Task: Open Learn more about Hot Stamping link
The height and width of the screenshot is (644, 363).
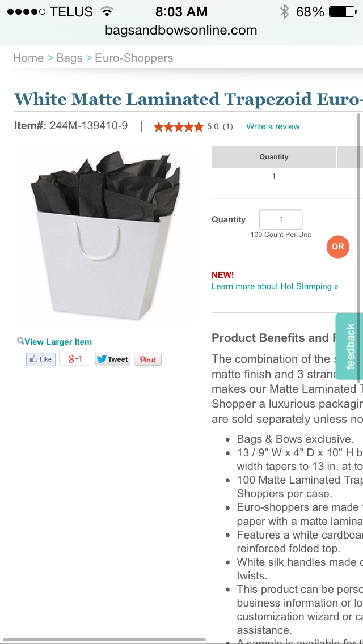Action: [275, 286]
